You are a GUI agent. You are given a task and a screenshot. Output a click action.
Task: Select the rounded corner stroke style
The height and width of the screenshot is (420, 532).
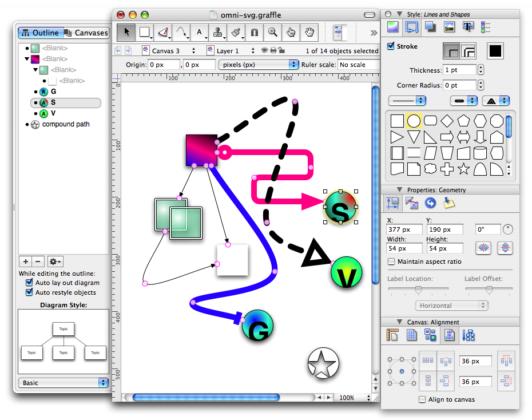tap(468, 51)
